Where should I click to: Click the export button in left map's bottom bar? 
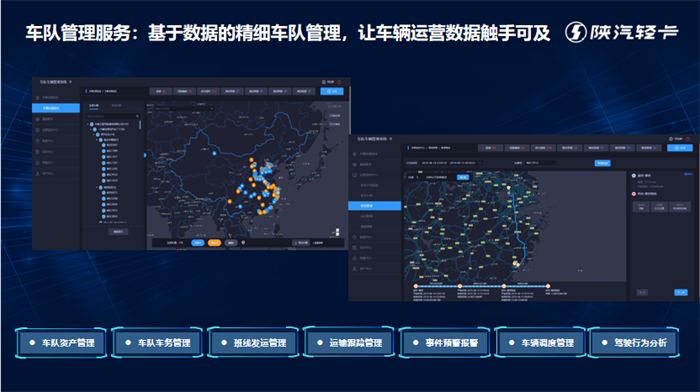[x=300, y=242]
